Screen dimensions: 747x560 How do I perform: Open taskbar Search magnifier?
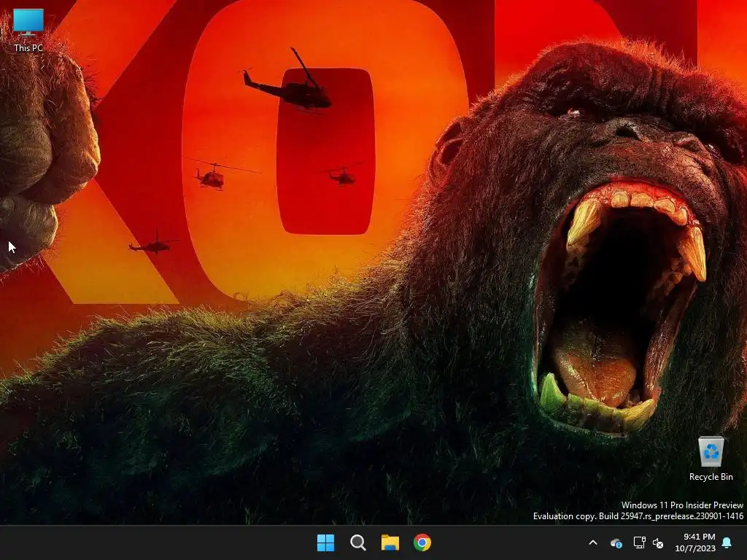357,542
